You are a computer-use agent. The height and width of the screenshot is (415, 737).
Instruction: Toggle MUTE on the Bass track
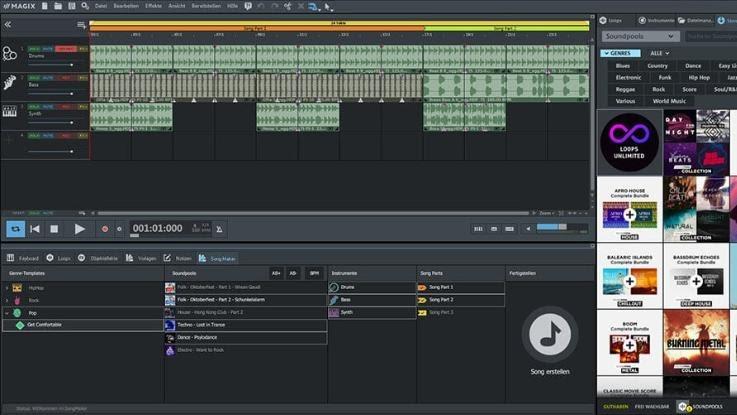[x=47, y=78]
